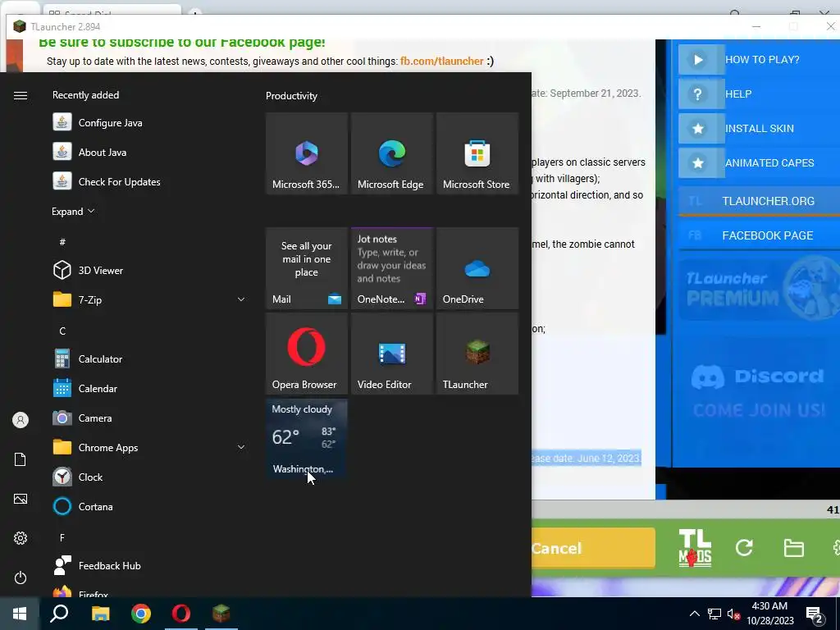Image resolution: width=840 pixels, height=630 pixels.
Task: Open the clock showing 4:30 AM
Action: [769, 614]
